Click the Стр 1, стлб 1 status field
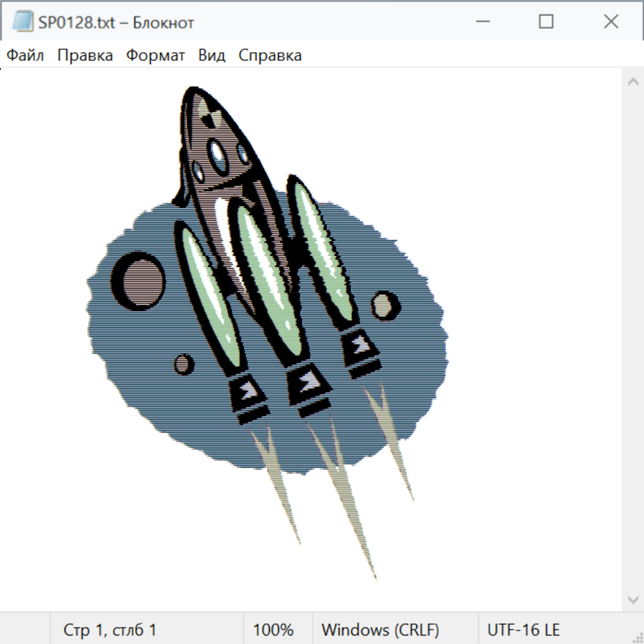644x644 pixels. coord(109,630)
